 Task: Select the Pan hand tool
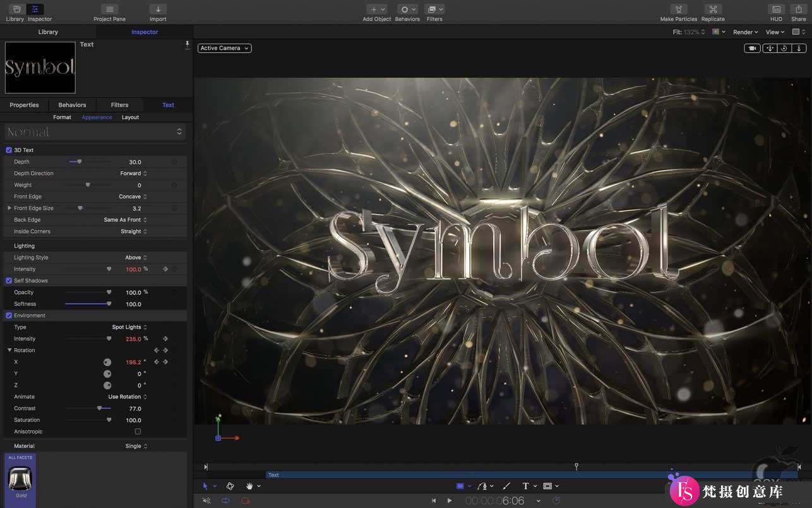point(249,486)
